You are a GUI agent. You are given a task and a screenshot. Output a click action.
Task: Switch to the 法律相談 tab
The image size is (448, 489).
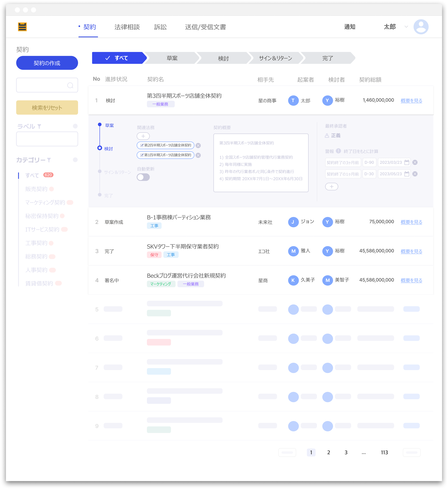coord(127,27)
